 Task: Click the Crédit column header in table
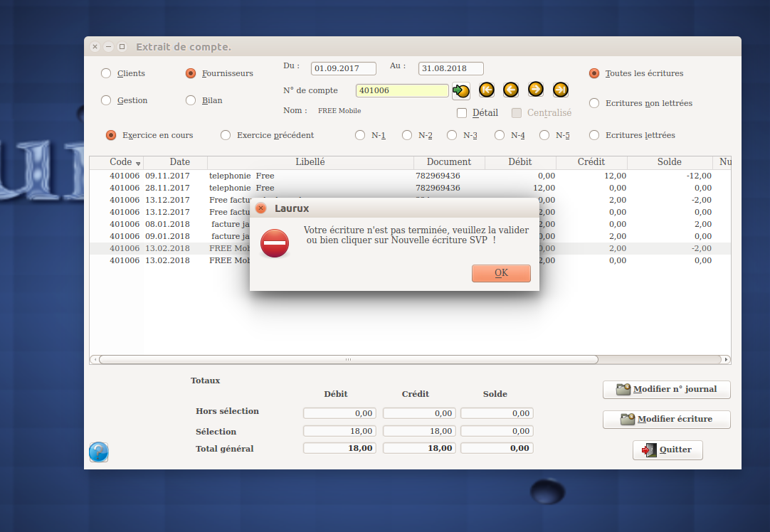[591, 162]
